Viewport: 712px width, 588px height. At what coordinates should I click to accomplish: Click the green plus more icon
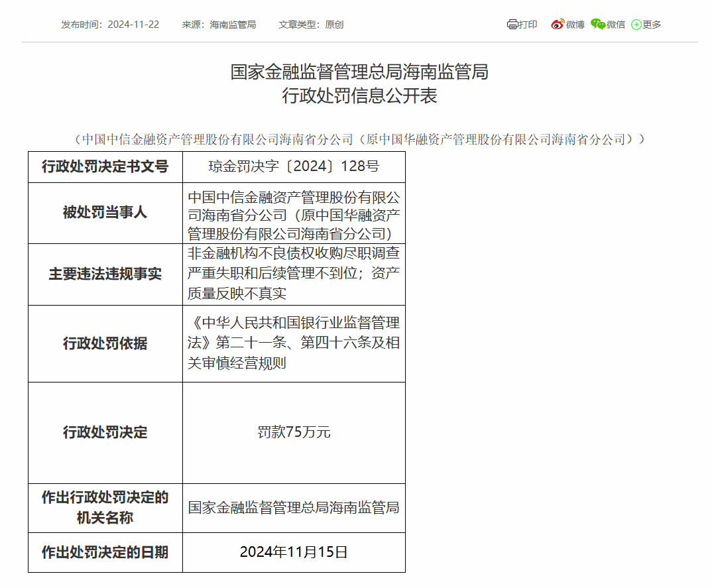coord(636,25)
